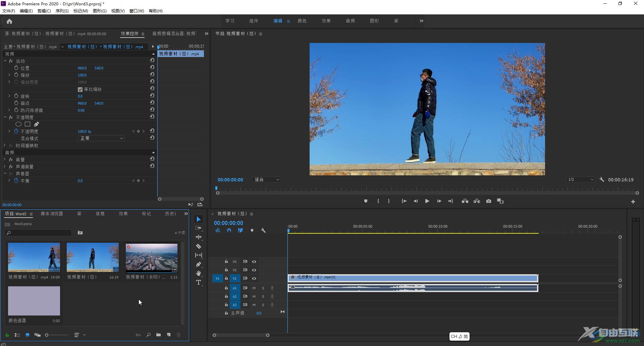The image size is (644, 346).
Task: Select the Track Select Forward tool
Action: tap(199, 228)
